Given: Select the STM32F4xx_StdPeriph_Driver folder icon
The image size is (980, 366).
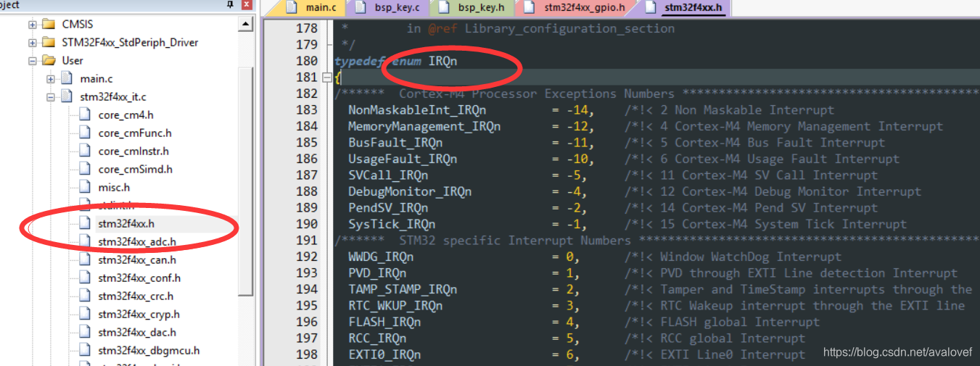Looking at the screenshot, I should (x=49, y=43).
